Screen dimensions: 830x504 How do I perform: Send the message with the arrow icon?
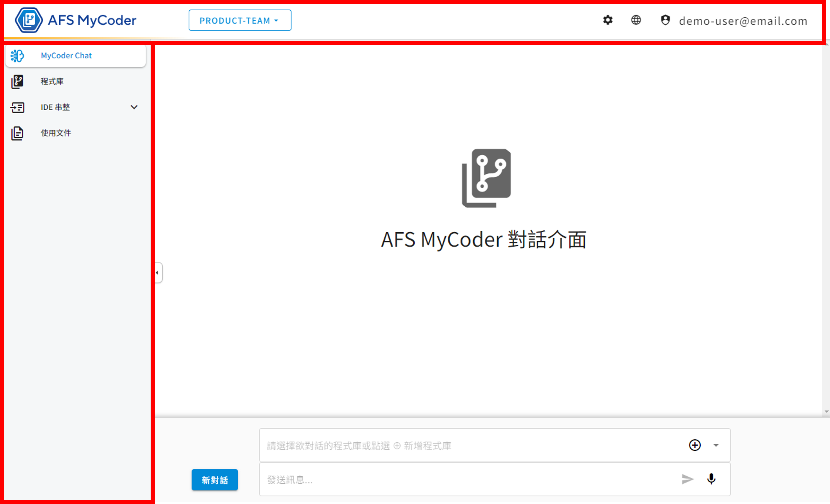coord(687,479)
